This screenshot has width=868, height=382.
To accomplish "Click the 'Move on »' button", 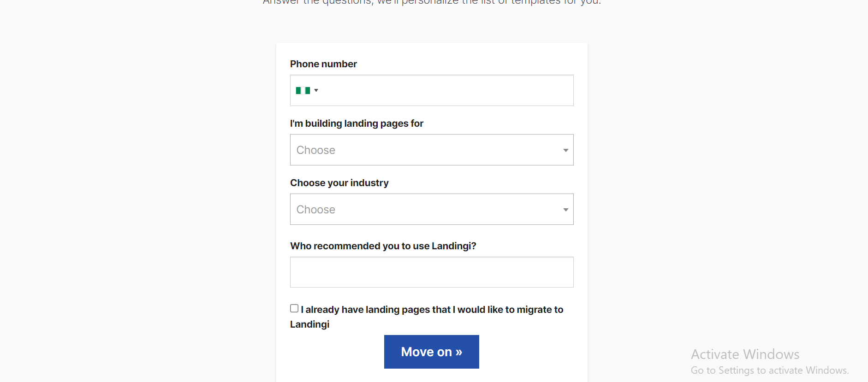I will pos(432,352).
